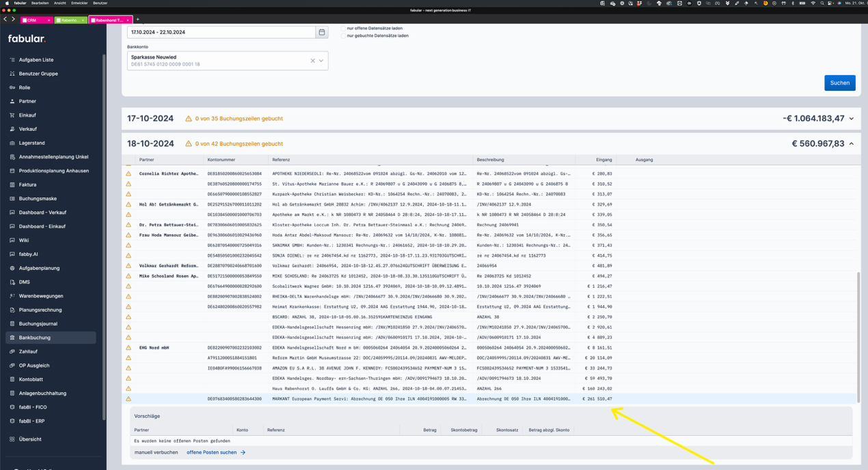868x470 pixels.
Task: Click the Buchungsmaske sidebar icon
Action: (12, 198)
